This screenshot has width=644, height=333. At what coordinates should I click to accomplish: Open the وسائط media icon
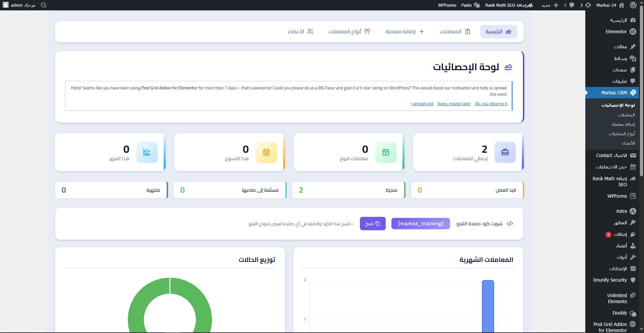pos(633,58)
